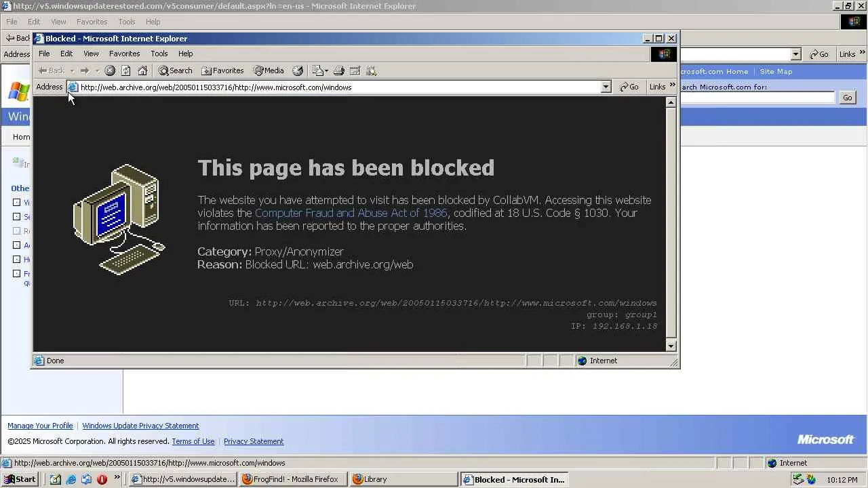Launch Internet Explorer from the quick launch bar
This screenshot has height=488, width=868.
tap(71, 479)
